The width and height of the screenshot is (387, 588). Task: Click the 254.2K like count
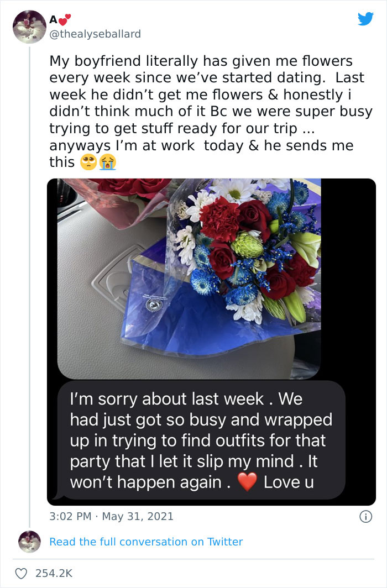pos(54,574)
